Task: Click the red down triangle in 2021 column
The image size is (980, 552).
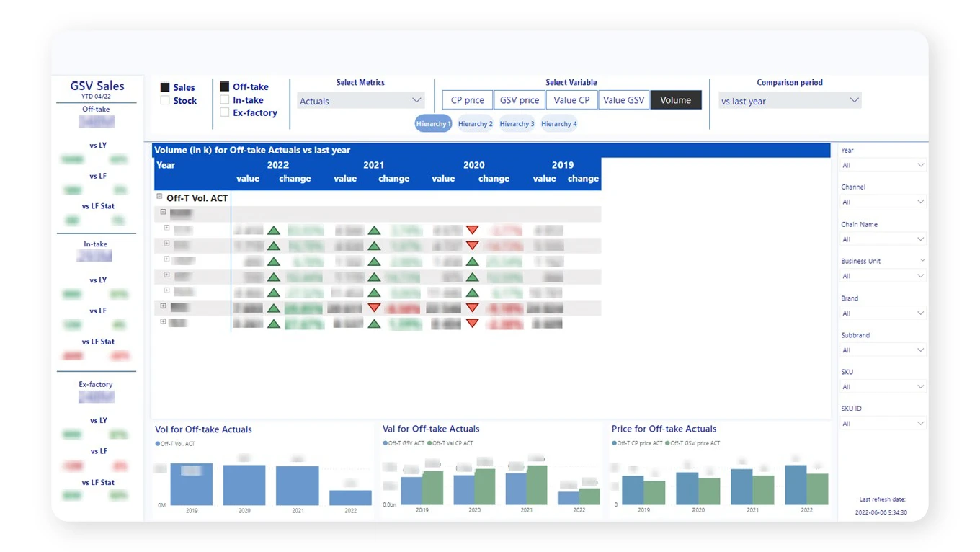Action: [x=374, y=308]
